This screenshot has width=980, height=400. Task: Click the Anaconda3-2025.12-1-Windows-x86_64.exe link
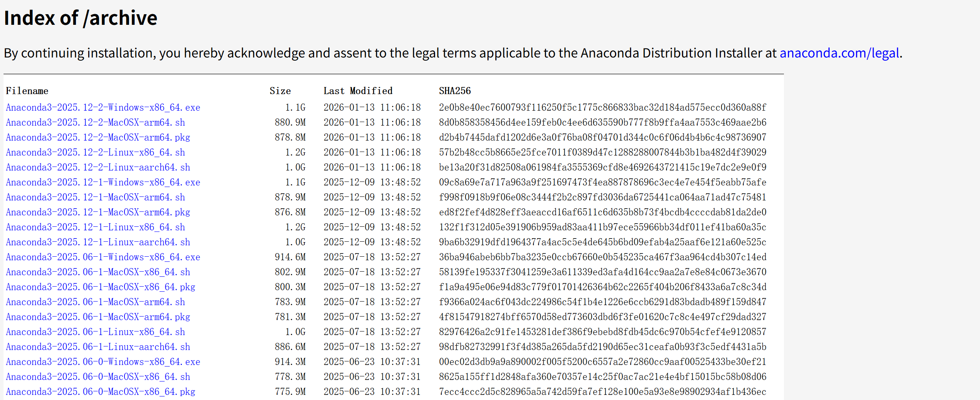[103, 182]
